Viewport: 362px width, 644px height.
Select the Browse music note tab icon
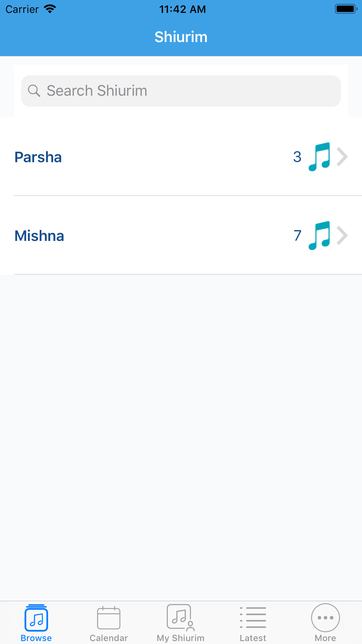36,618
